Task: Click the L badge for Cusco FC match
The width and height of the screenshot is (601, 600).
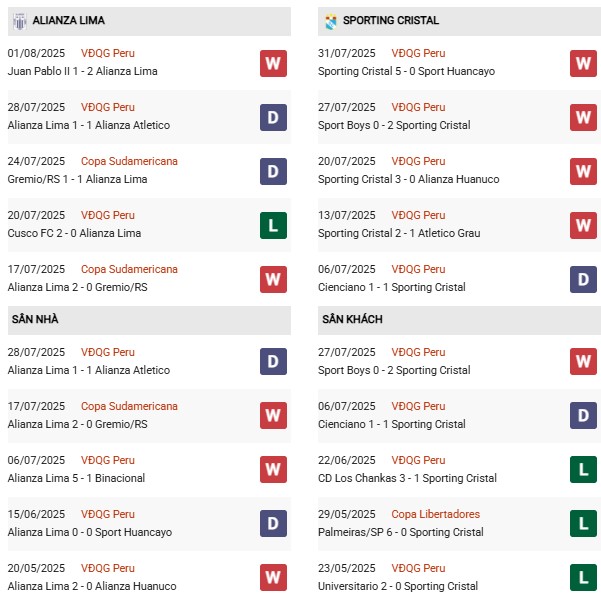Action: 273,225
